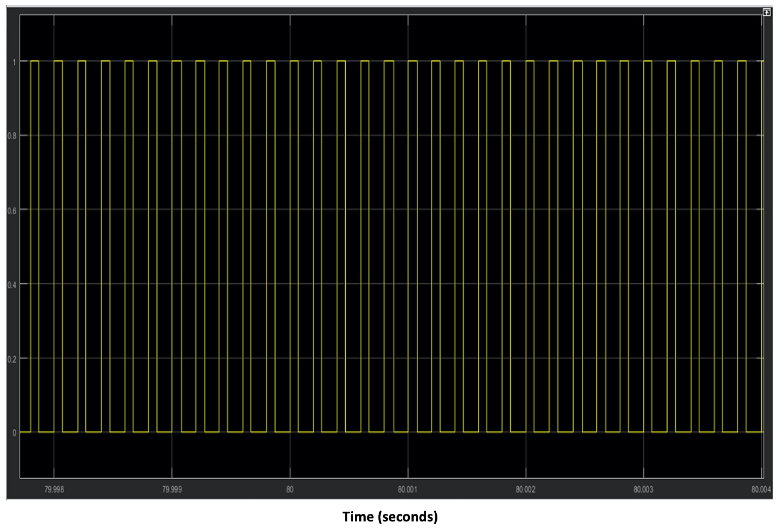The image size is (778, 532).
Task: Click the 80.003 time axis label
Action: coord(643,489)
